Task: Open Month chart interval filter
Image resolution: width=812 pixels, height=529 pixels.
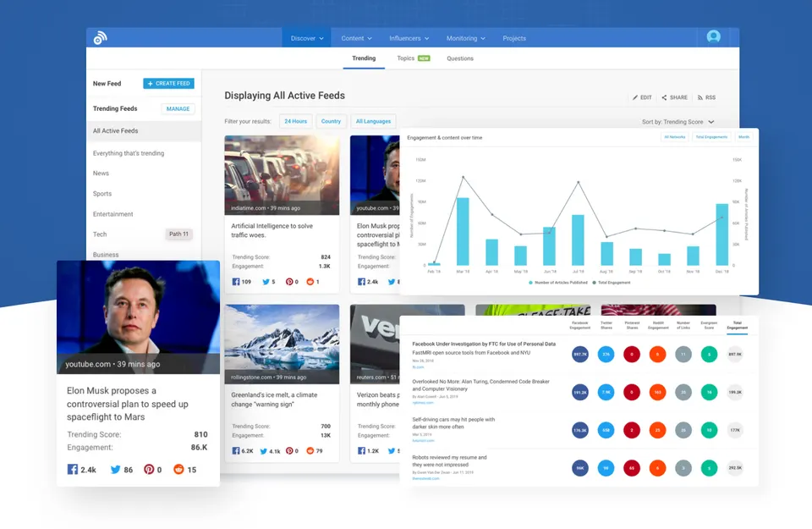Action: (743, 137)
